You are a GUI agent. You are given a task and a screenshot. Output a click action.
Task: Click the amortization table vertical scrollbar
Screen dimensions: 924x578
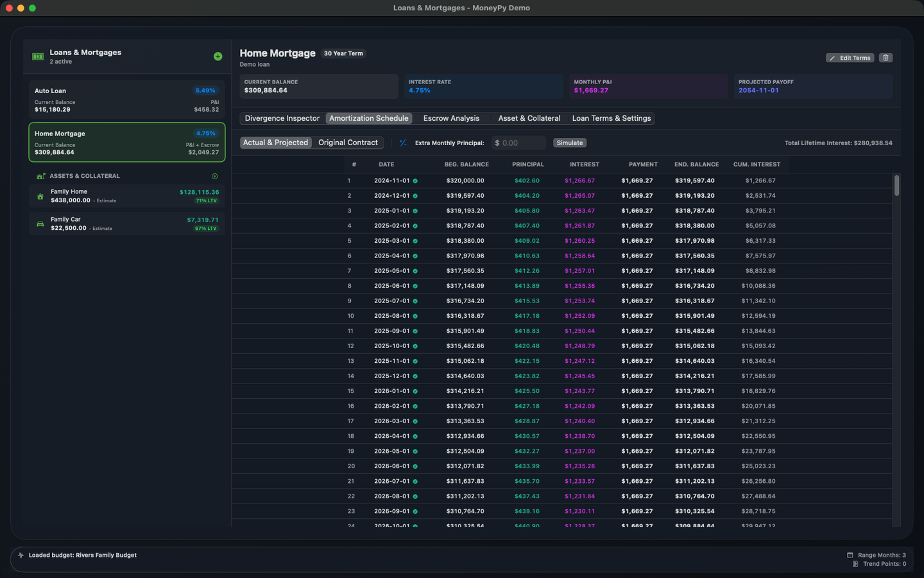tap(896, 185)
